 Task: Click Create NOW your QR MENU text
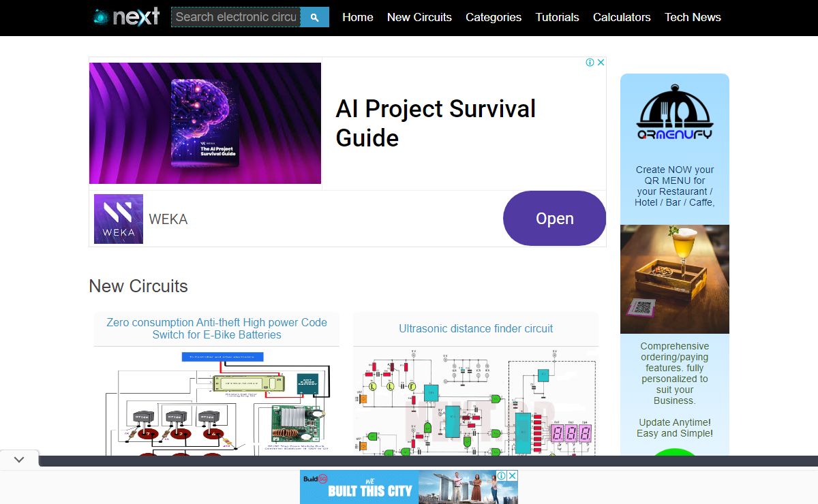675,186
